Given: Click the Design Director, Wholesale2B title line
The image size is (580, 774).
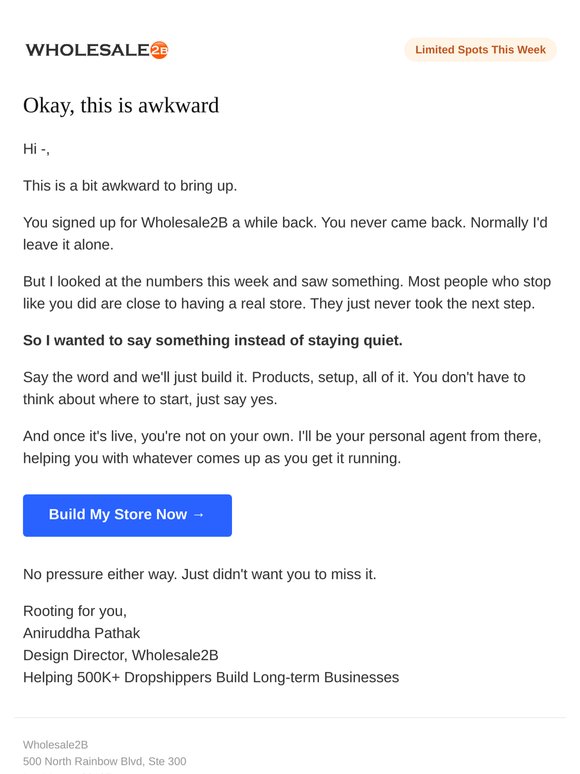Looking at the screenshot, I should click(120, 656).
